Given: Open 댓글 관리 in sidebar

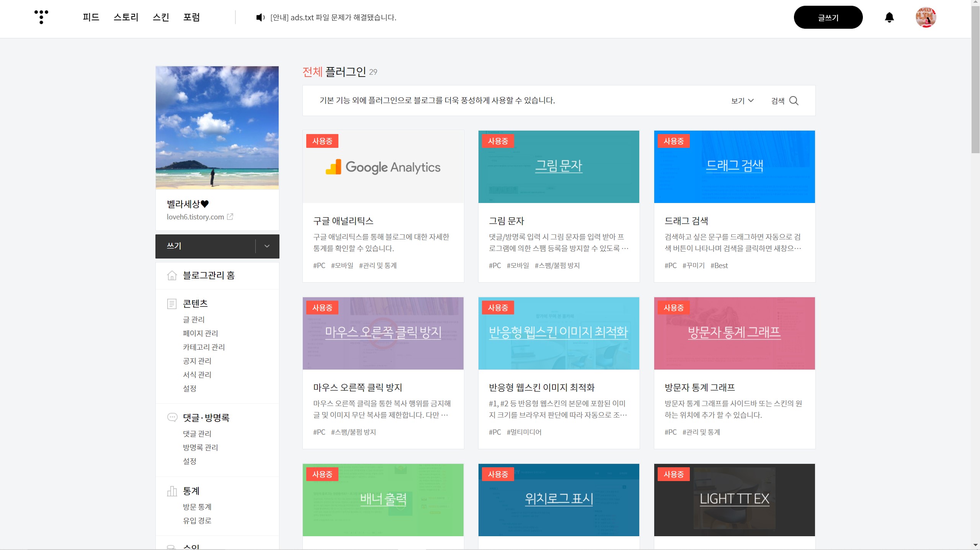Looking at the screenshot, I should [197, 434].
